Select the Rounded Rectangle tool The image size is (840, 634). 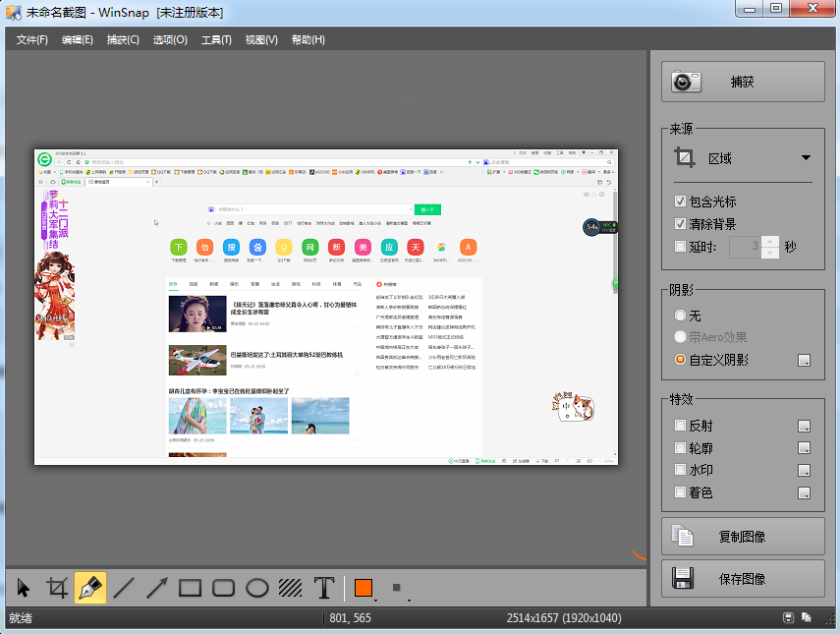click(x=224, y=588)
